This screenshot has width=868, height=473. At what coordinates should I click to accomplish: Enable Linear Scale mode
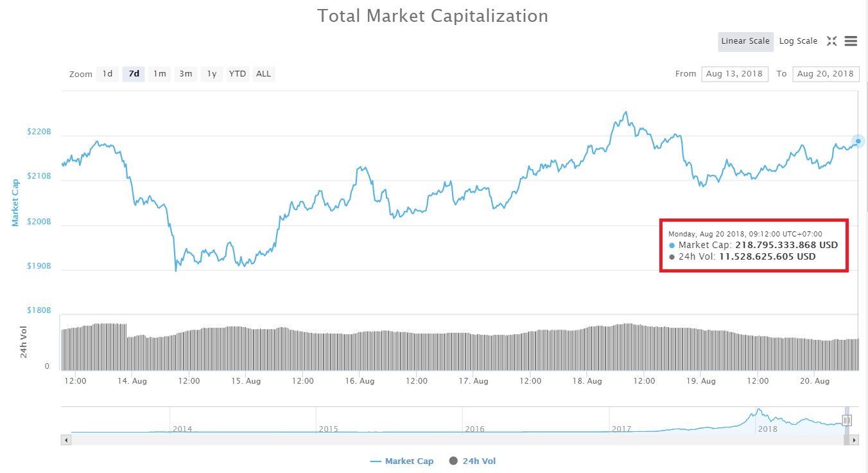tap(745, 41)
